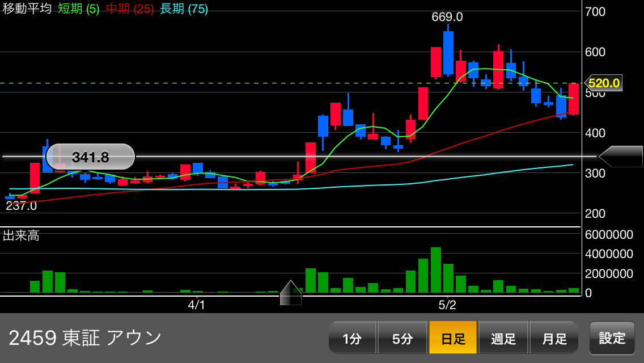Select the 5分 interval button

pyautogui.click(x=402, y=338)
